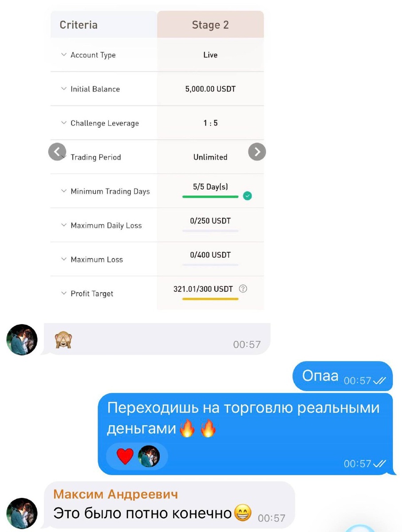Click the sender name Максим Андреевич
The width and height of the screenshot is (402, 532).
[115, 494]
